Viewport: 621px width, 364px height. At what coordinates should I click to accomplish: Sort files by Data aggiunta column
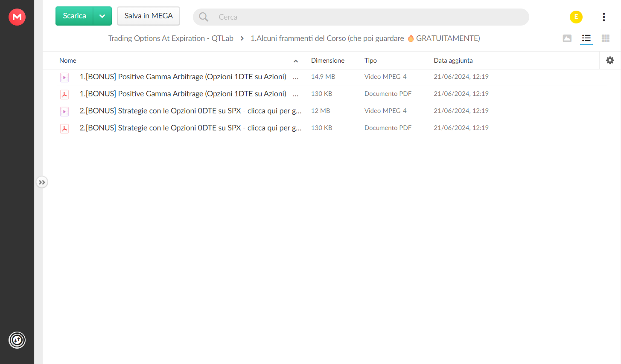coord(453,61)
